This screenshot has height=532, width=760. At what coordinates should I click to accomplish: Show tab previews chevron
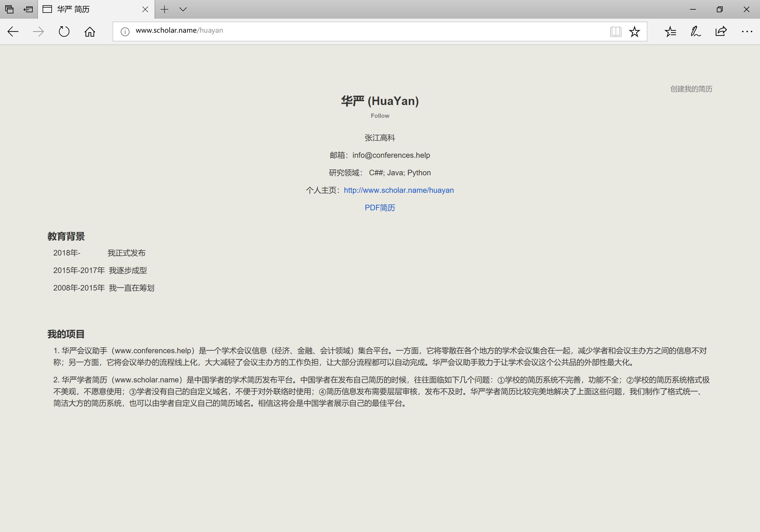(x=183, y=9)
